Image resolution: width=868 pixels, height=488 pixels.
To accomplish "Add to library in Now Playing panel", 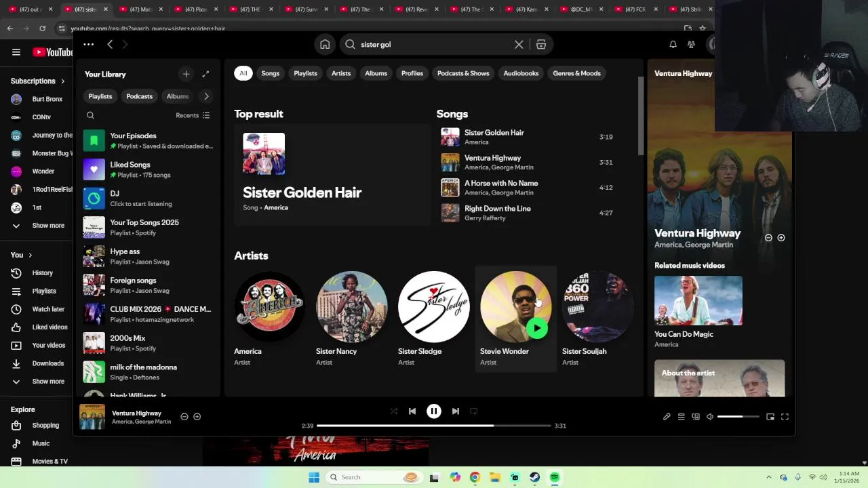I will click(x=781, y=238).
